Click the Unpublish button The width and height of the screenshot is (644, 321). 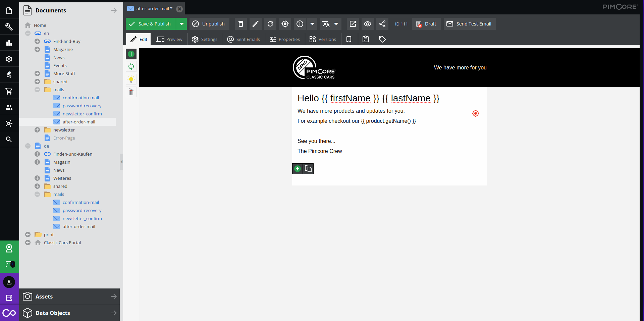(209, 24)
